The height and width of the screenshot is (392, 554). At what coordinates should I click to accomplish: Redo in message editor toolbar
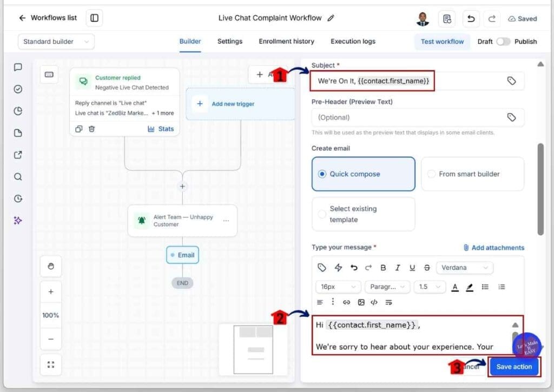click(x=368, y=268)
